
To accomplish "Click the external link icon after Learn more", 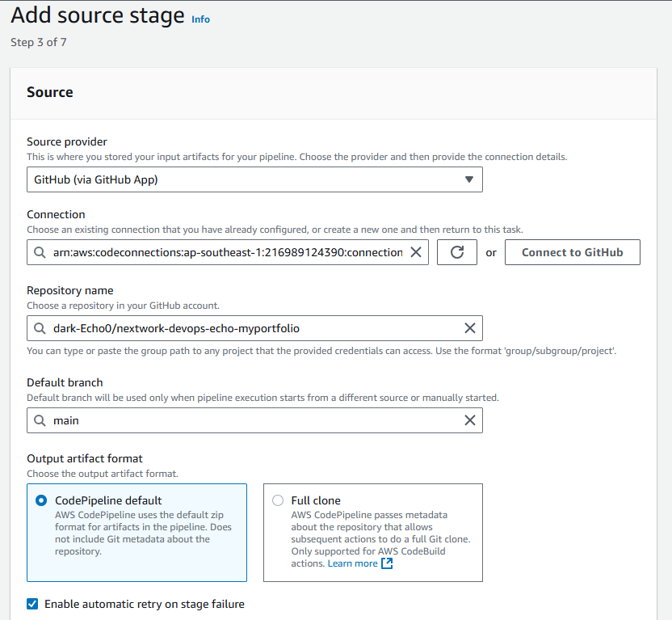I will [387, 563].
